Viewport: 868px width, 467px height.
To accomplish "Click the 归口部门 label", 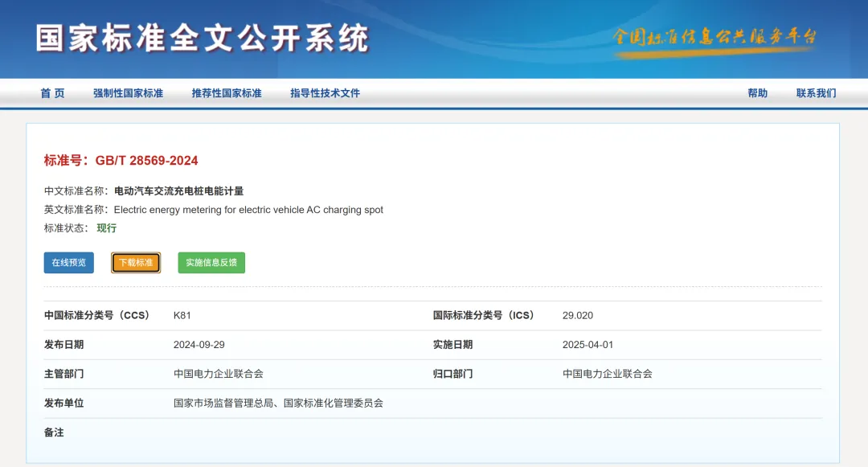I will 452,374.
